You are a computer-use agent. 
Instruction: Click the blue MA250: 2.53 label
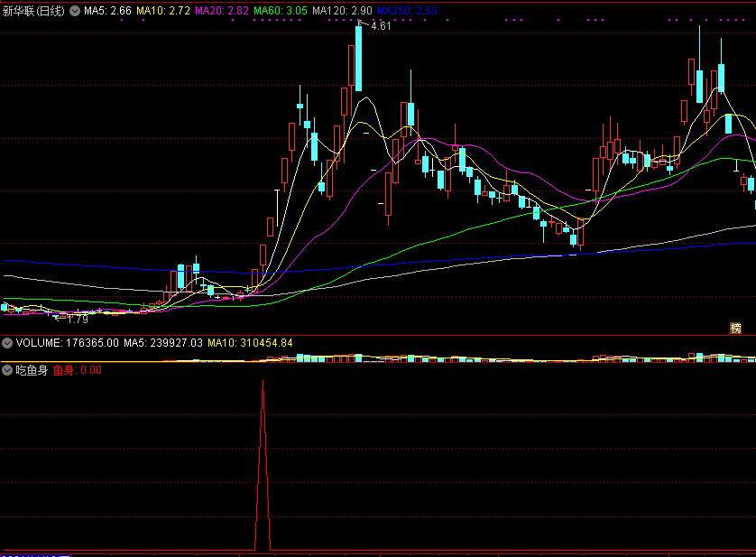pyautogui.click(x=407, y=11)
